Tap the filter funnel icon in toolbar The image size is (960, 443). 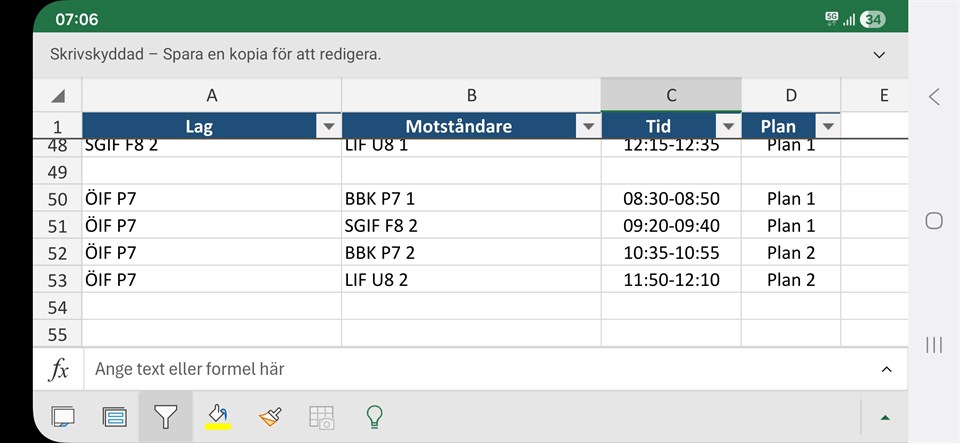[x=166, y=417]
